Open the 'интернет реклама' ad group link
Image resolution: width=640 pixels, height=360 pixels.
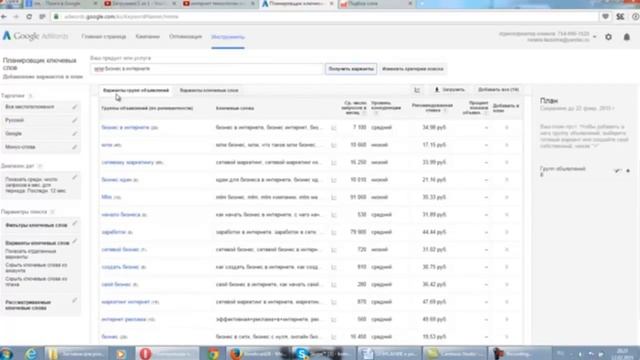pos(123,319)
